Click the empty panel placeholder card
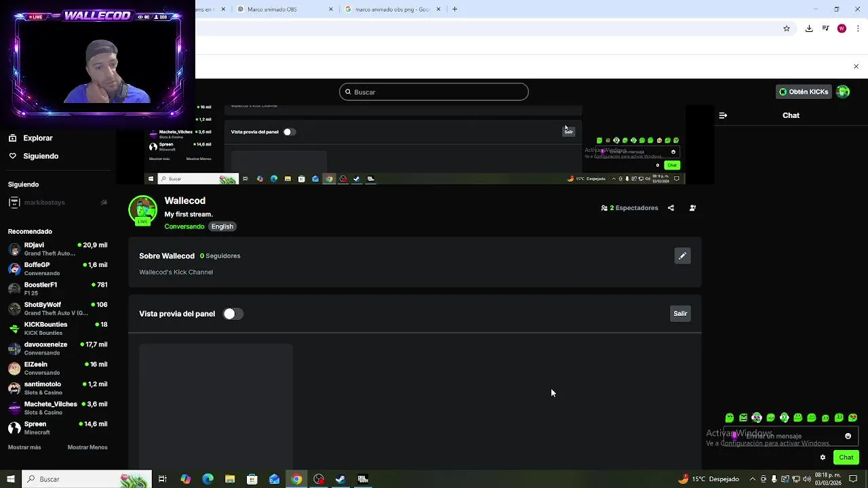Image resolution: width=868 pixels, height=488 pixels. click(x=216, y=405)
